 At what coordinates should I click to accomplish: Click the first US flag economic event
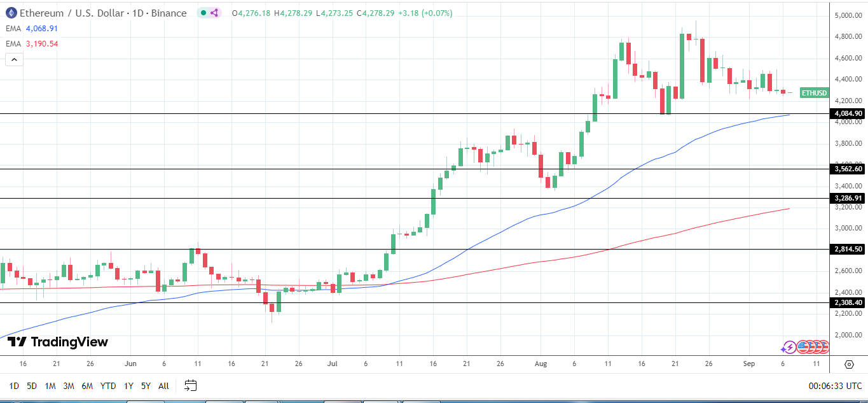(803, 347)
